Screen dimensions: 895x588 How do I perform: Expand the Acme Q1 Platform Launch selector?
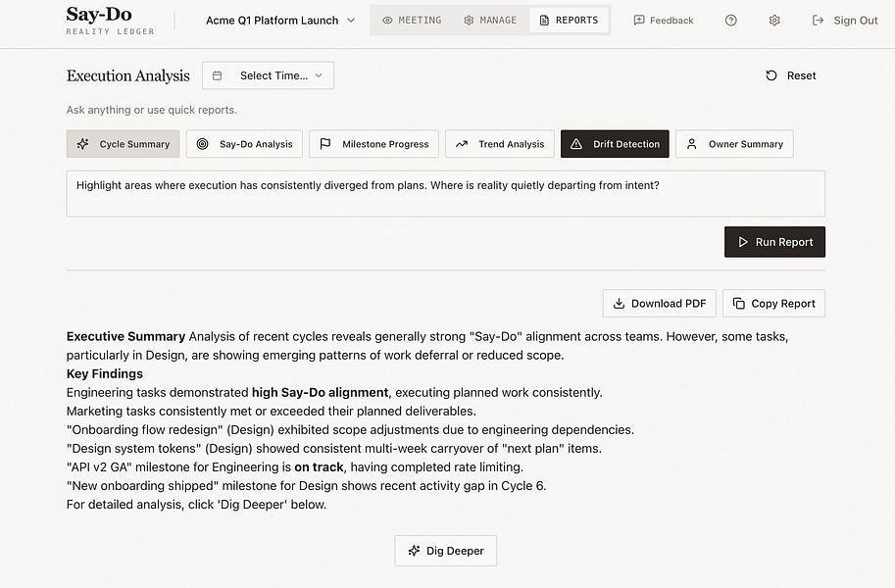(x=279, y=20)
